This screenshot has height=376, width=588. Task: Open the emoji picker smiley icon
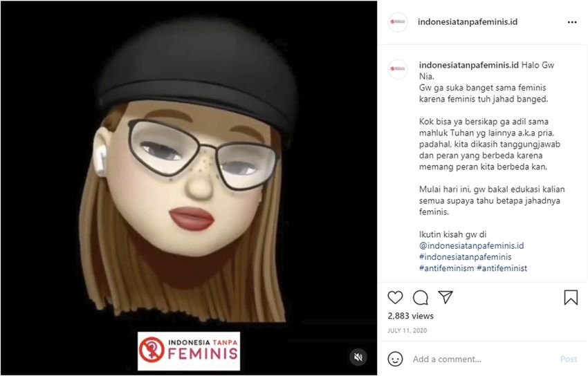point(395,359)
